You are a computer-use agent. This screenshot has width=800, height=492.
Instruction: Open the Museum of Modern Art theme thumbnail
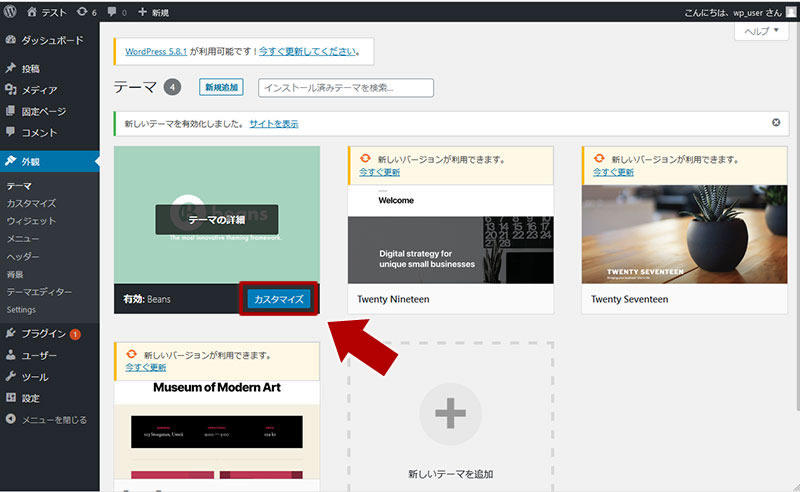pos(217,430)
